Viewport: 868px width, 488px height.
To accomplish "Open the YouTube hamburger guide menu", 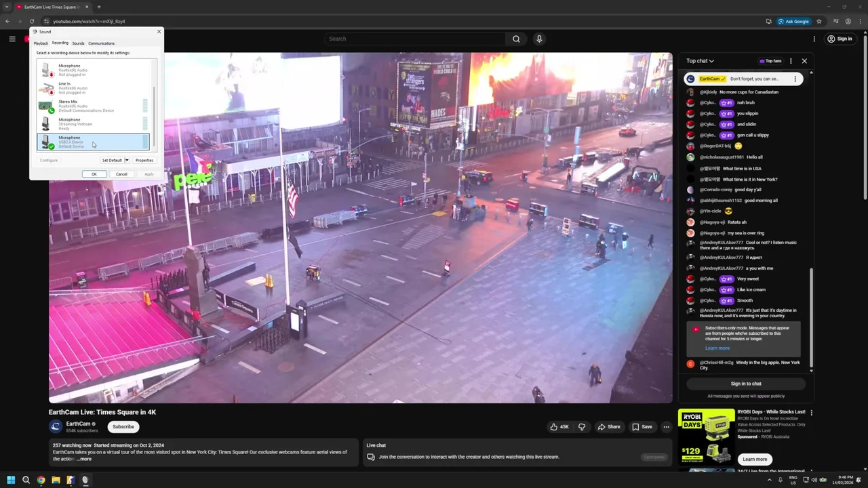I will pos(12,39).
